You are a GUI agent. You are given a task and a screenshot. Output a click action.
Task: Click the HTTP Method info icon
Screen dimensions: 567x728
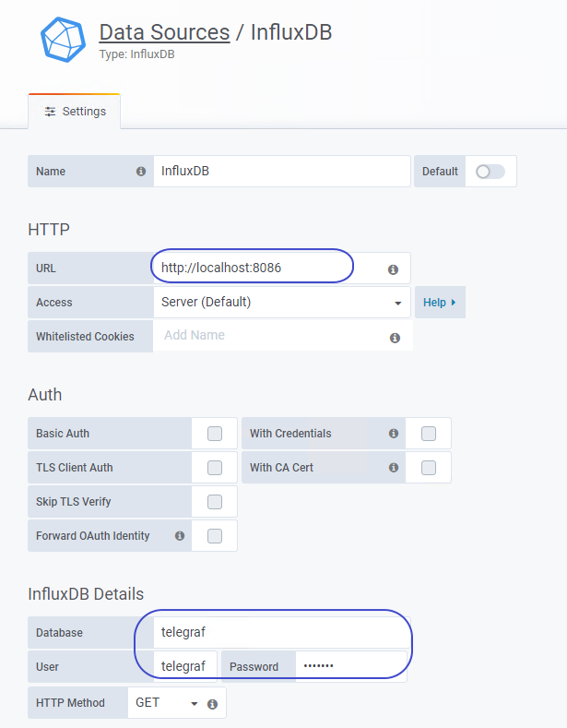coord(212,704)
